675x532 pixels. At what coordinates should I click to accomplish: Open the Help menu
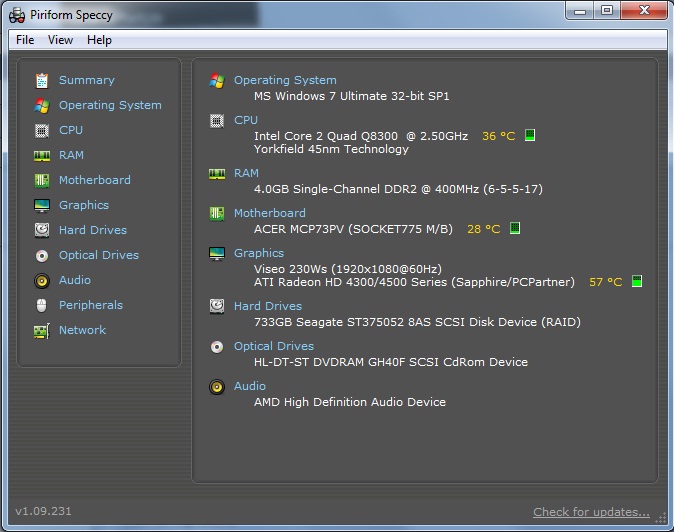point(99,40)
